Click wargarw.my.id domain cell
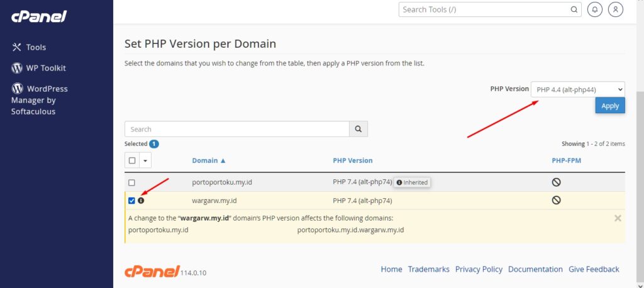The width and height of the screenshot is (644, 288). click(x=214, y=201)
